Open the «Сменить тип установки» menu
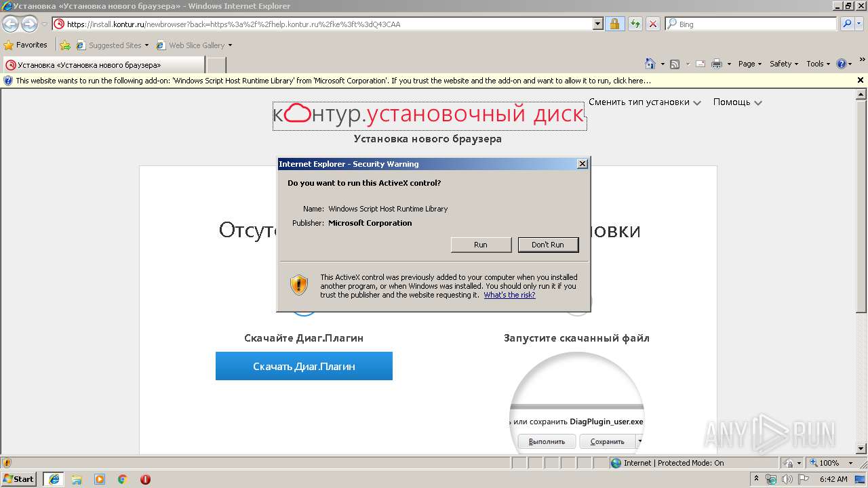The image size is (868, 488). tap(644, 102)
